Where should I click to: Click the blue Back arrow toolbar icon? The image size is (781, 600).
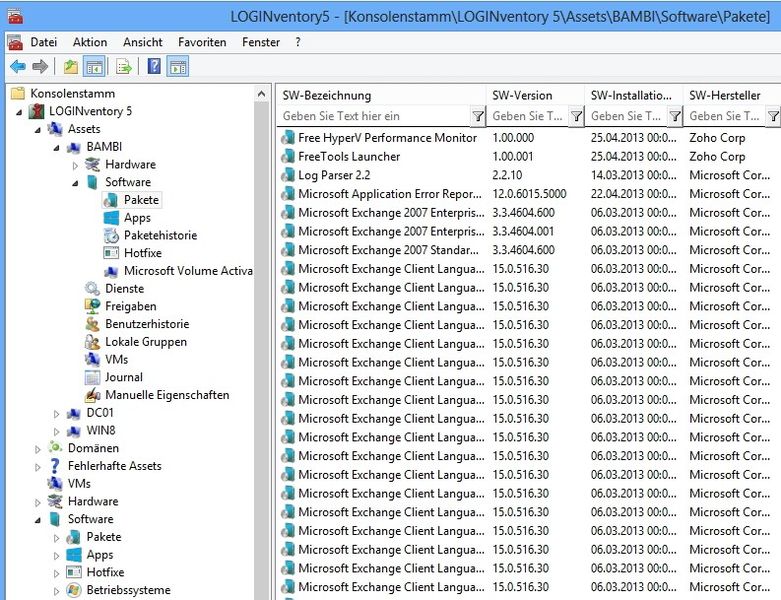point(17,67)
